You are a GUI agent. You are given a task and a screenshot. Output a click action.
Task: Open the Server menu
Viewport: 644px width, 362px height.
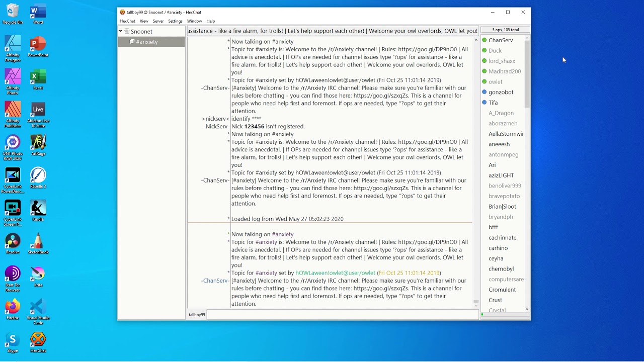click(x=158, y=21)
